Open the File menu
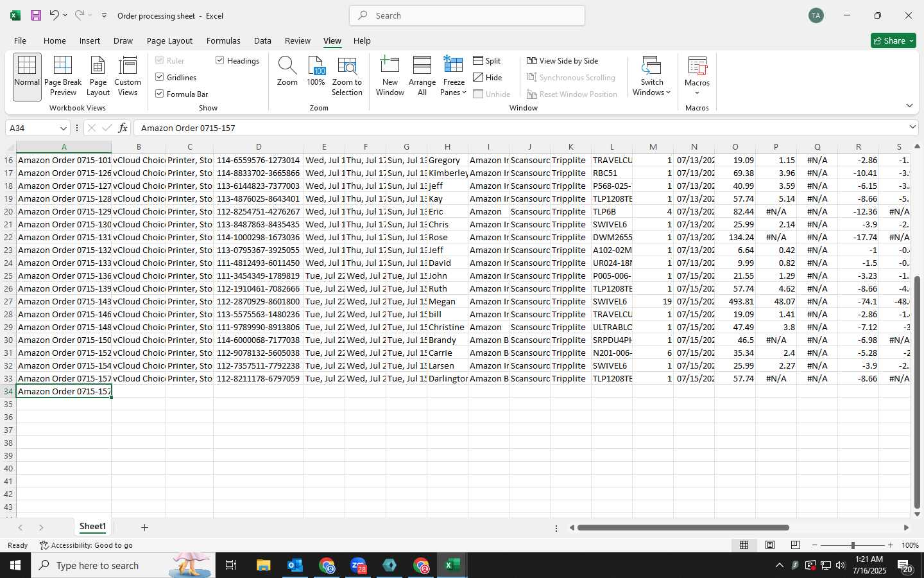The image size is (924, 578). (x=20, y=40)
